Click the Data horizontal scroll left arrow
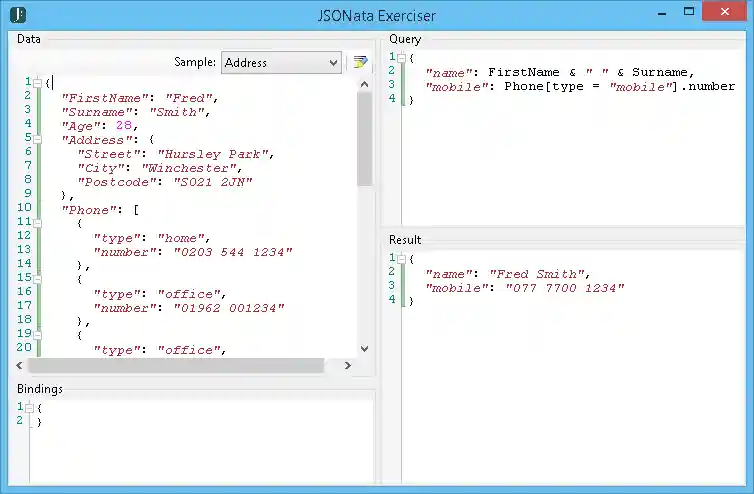Viewport: 754px width, 494px height. click(x=19, y=366)
